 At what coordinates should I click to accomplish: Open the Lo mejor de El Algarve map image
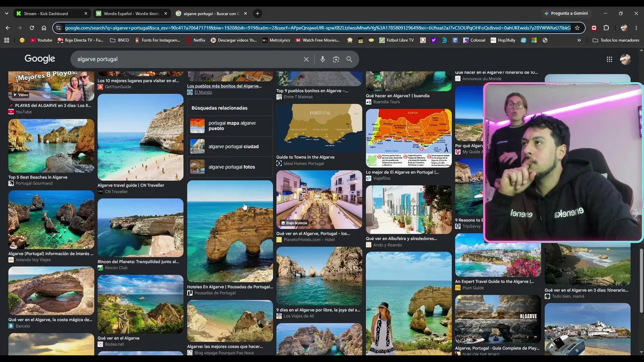coord(409,138)
